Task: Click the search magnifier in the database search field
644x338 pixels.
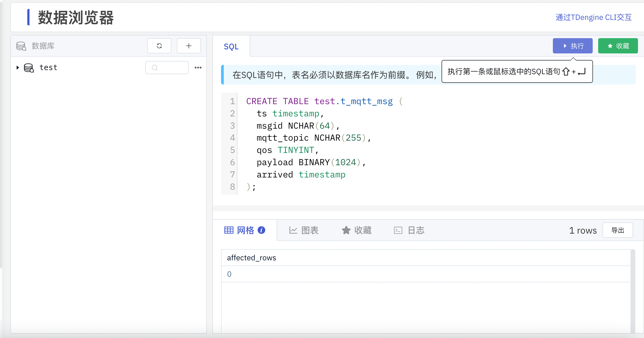Action: (x=155, y=67)
